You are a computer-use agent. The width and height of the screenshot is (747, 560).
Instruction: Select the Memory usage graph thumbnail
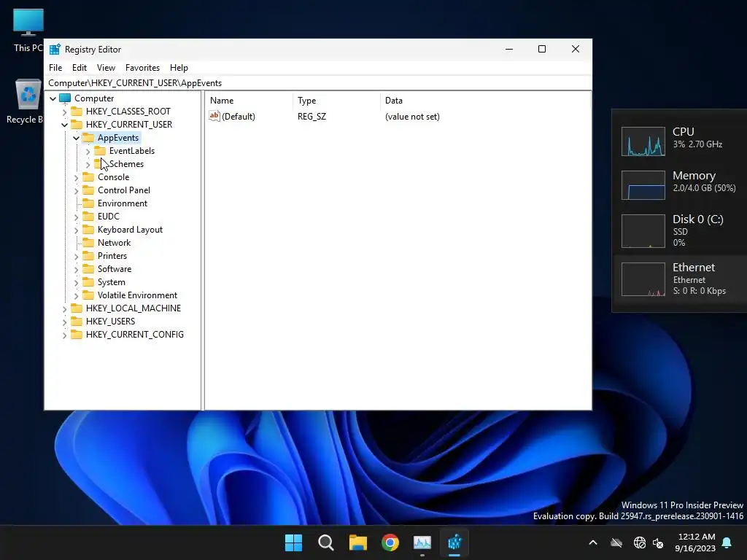click(643, 185)
